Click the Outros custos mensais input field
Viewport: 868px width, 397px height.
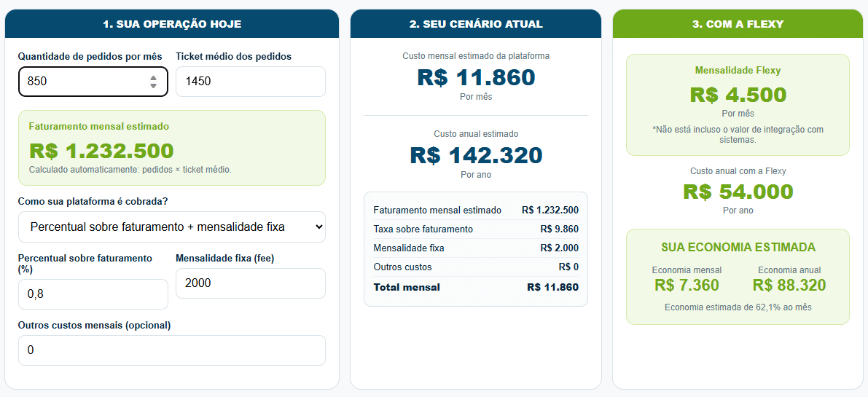[171, 350]
